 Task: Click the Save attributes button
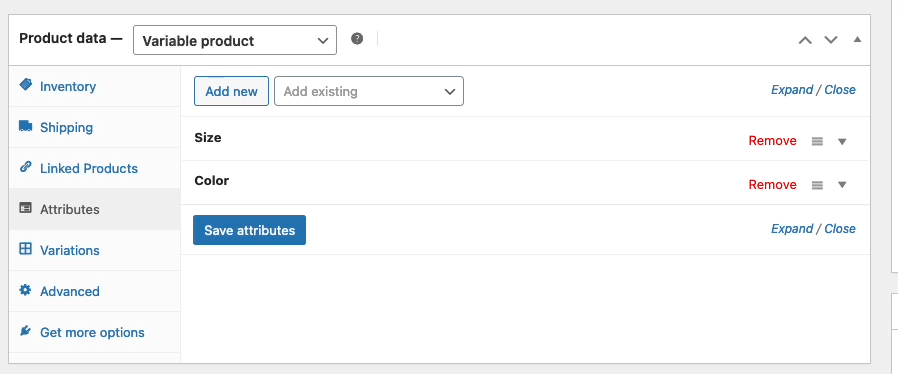pos(249,230)
